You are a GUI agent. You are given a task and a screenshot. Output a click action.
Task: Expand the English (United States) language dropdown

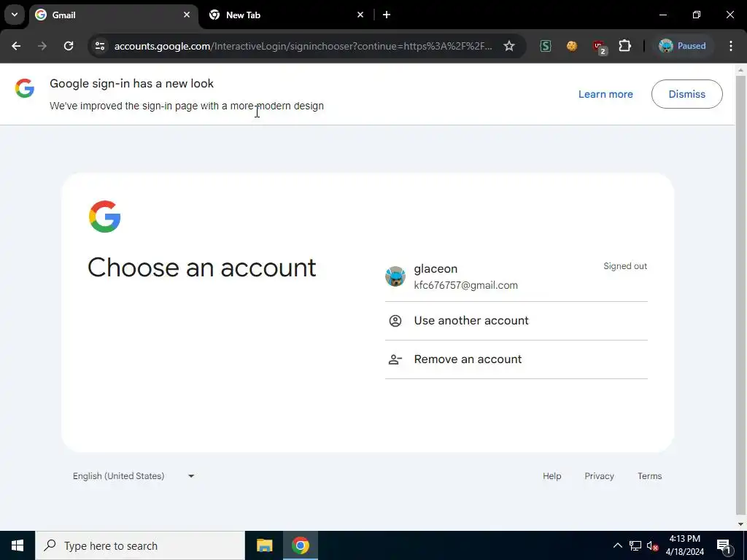point(133,475)
